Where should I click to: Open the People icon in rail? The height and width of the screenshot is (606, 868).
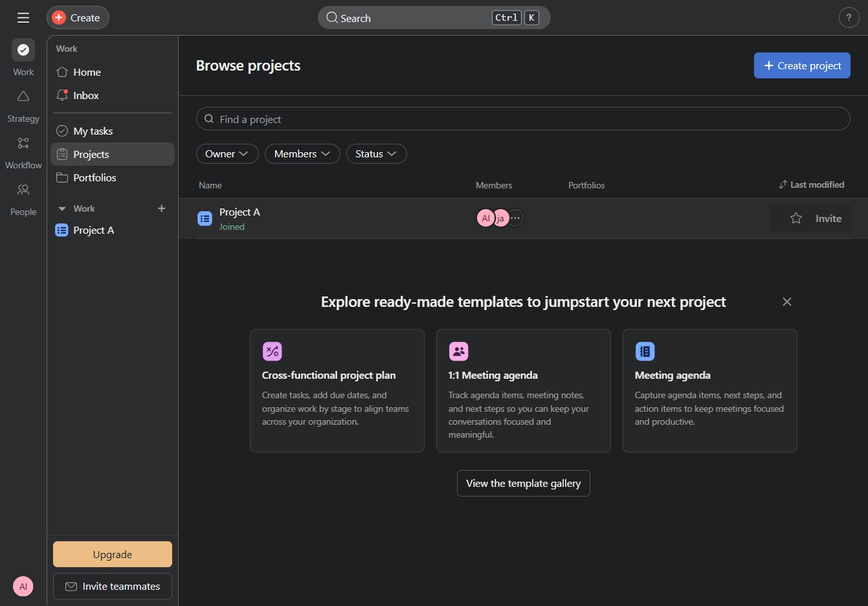(23, 190)
